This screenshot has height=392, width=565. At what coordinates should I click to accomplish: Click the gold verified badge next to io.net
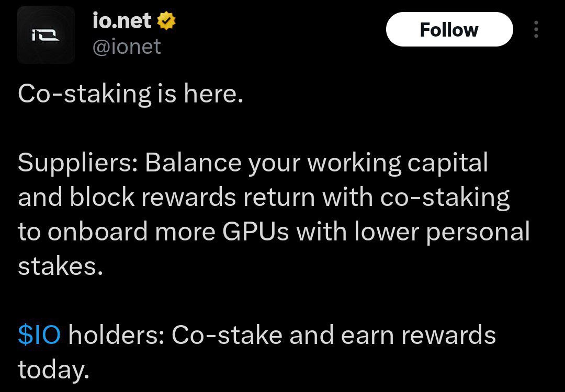click(166, 21)
